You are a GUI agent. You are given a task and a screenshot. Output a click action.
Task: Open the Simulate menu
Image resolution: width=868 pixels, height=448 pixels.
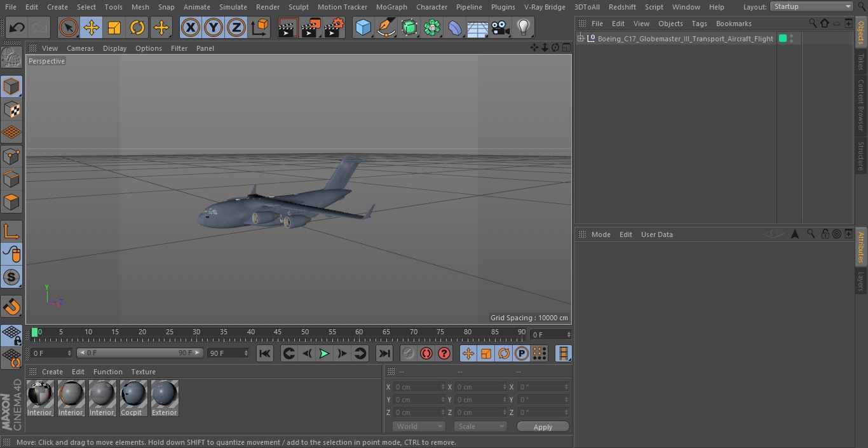tap(233, 7)
